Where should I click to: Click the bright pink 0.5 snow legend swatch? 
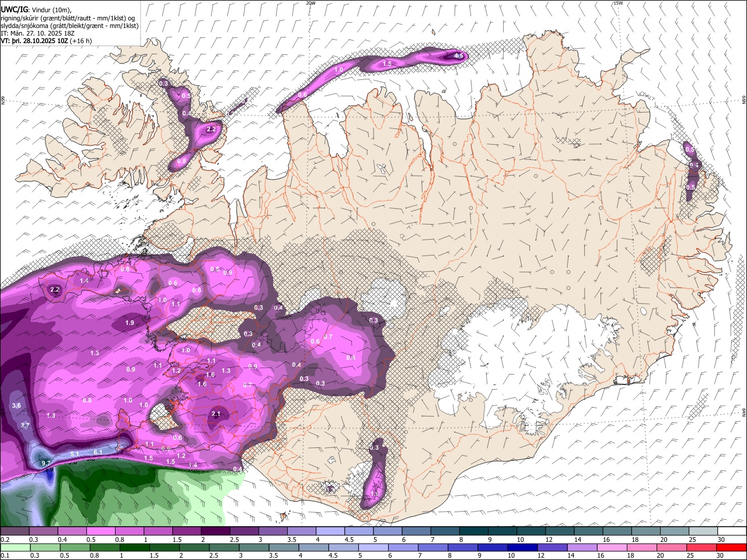pos(100,531)
